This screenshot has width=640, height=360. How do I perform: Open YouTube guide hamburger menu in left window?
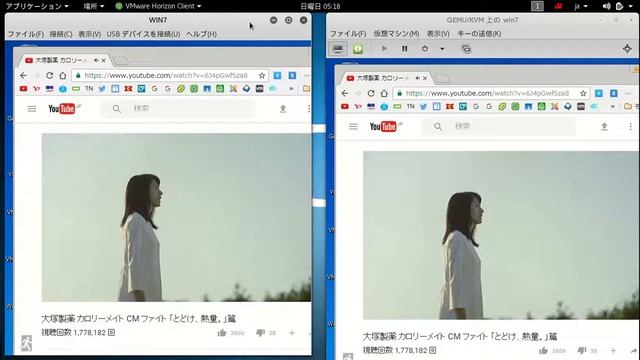32,109
